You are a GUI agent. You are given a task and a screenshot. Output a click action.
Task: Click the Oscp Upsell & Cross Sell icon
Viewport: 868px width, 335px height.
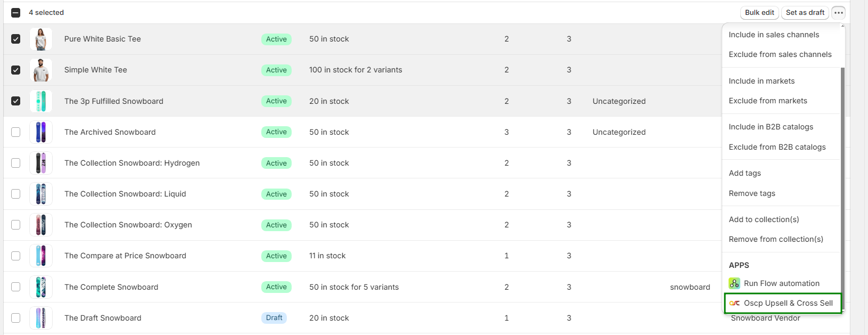click(x=734, y=303)
